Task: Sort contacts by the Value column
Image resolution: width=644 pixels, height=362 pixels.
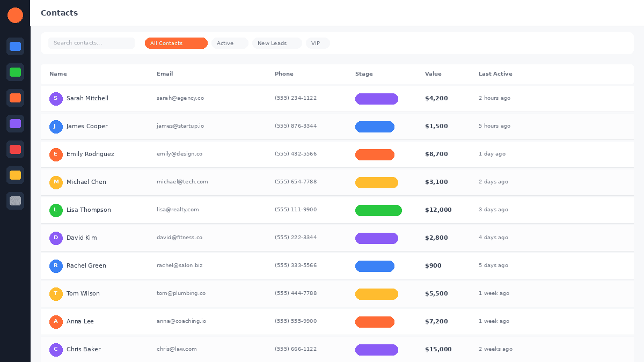Action: click(433, 74)
